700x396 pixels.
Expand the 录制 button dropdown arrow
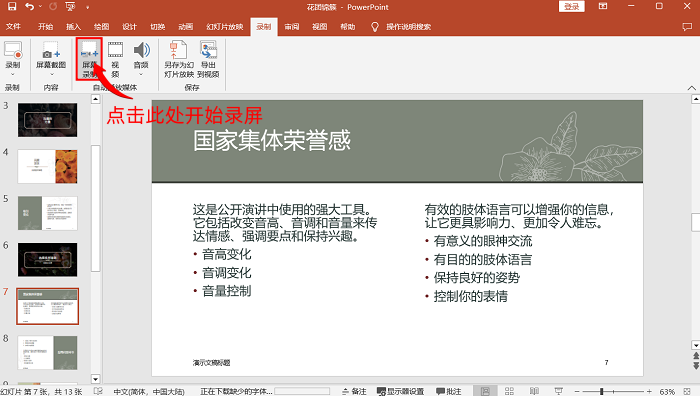click(13, 75)
